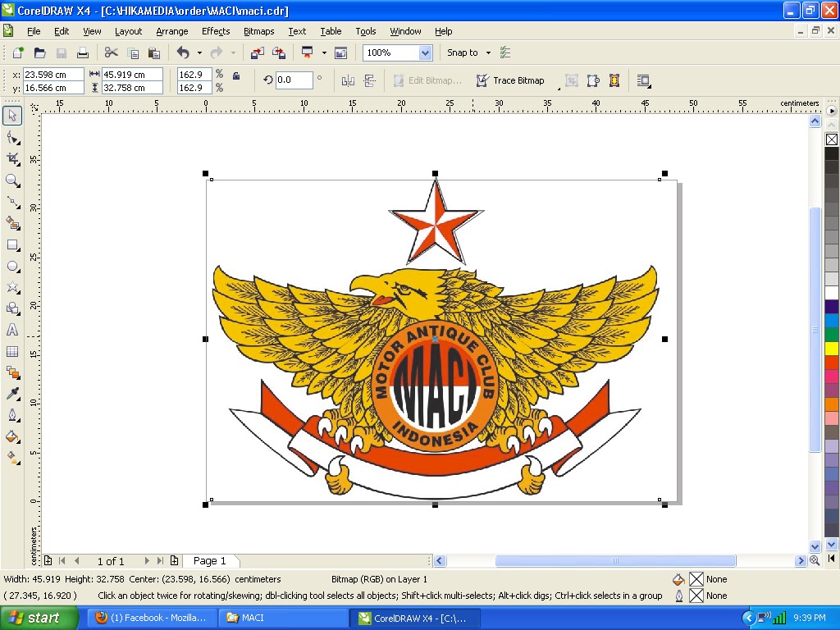Select the Zoom tool in toolbox
This screenshot has width=840, height=630.
12,180
